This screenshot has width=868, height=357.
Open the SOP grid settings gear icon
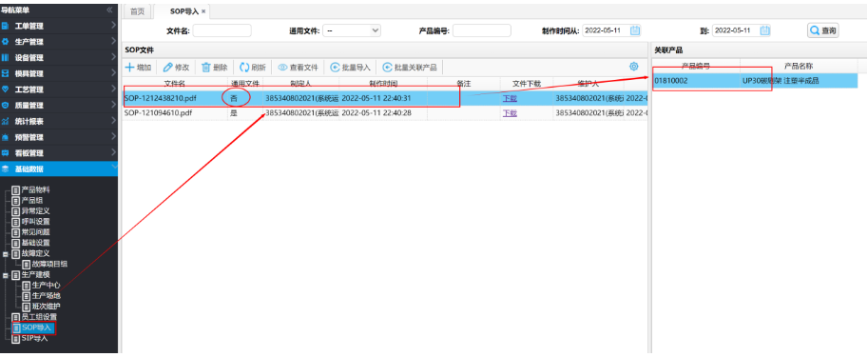[x=634, y=67]
